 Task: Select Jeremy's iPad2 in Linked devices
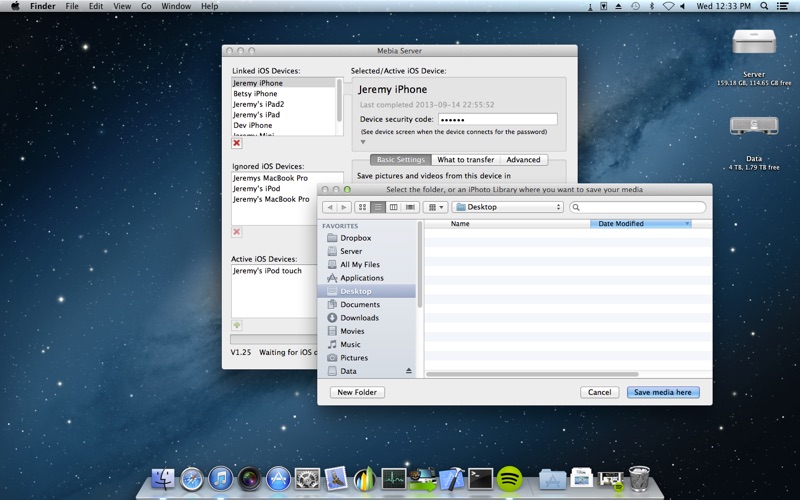click(x=284, y=104)
